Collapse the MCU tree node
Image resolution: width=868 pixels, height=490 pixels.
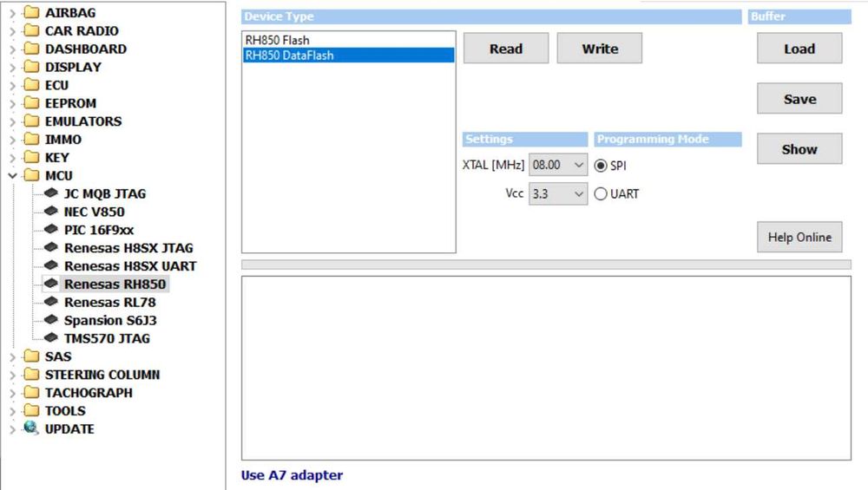click(13, 176)
